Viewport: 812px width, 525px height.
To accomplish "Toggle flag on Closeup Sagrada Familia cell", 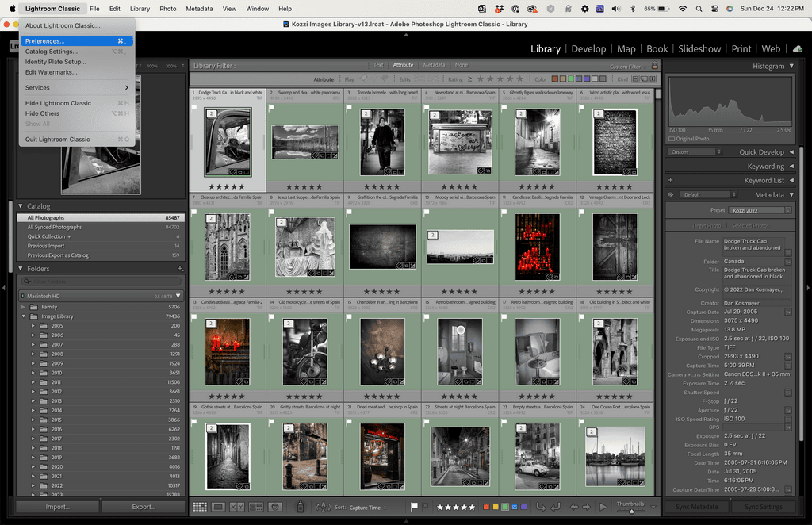I will click(x=194, y=213).
